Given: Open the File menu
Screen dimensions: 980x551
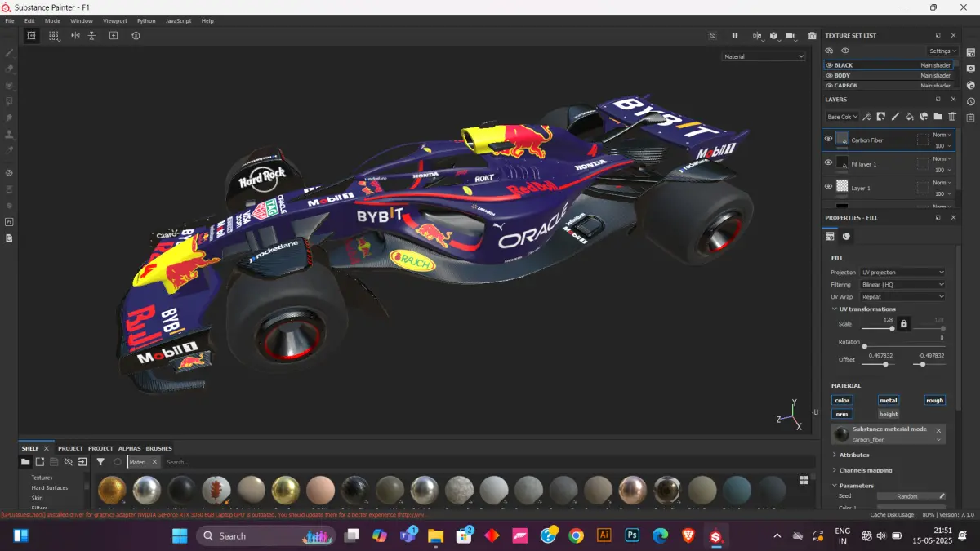Looking at the screenshot, I should click(10, 20).
